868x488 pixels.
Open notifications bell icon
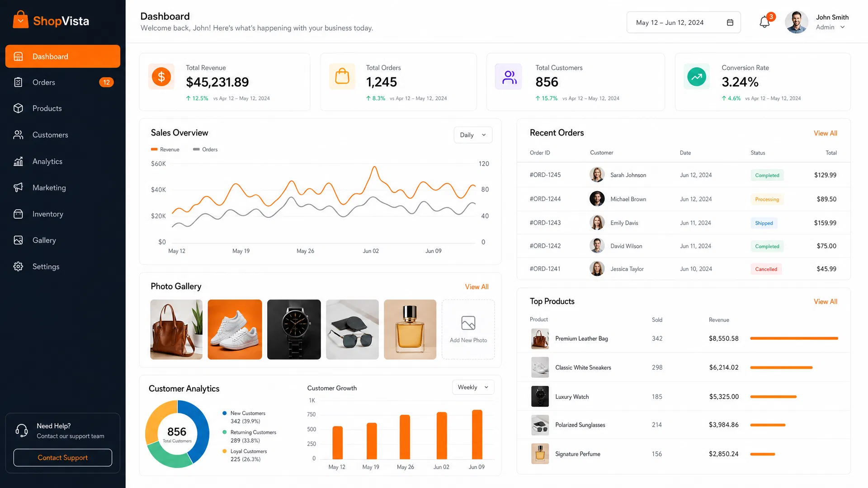pyautogui.click(x=764, y=22)
